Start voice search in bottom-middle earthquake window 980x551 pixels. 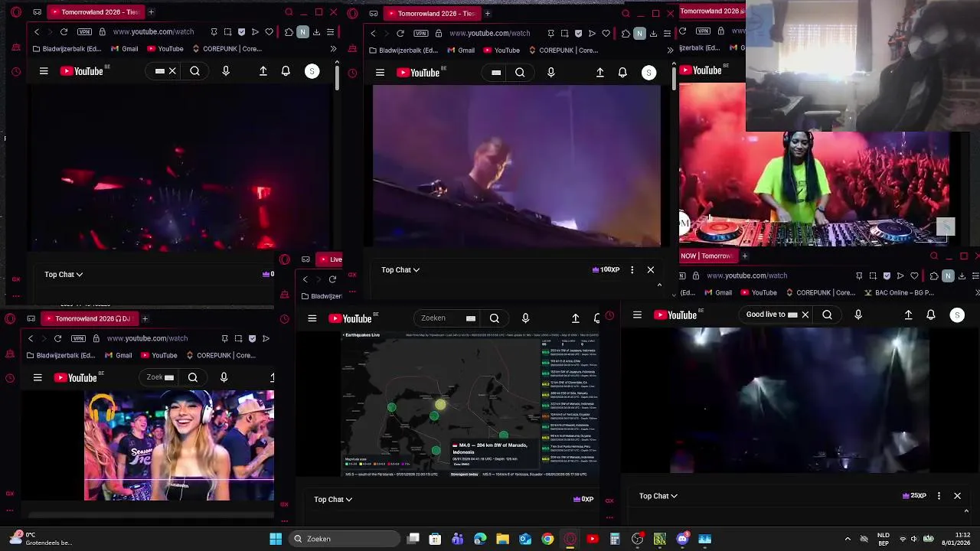525,318
